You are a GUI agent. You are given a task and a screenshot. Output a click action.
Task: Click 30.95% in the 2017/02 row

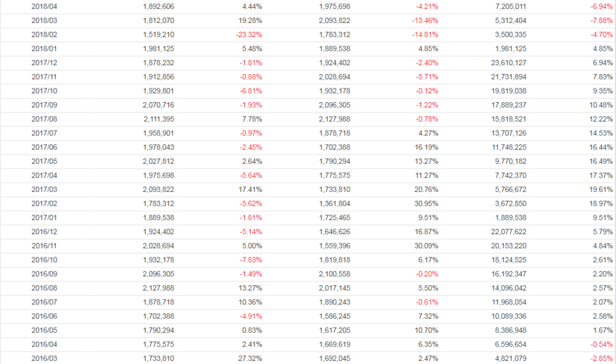426,203
